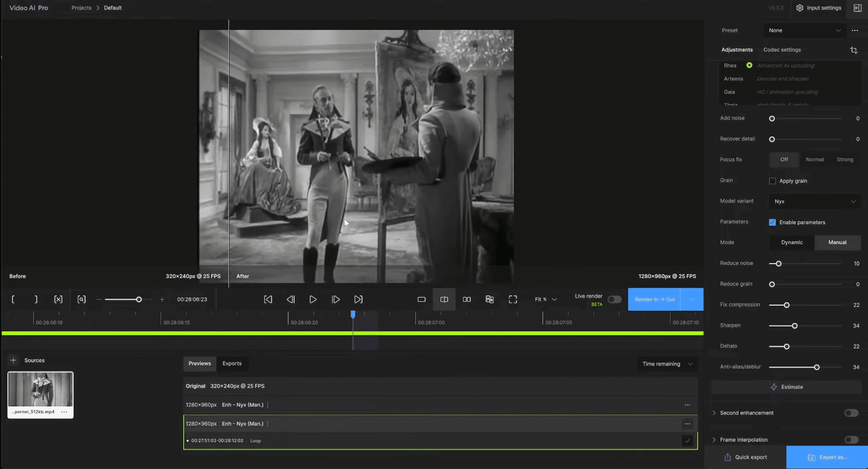
Task: Select the side-by-side view icon
Action: (466, 299)
